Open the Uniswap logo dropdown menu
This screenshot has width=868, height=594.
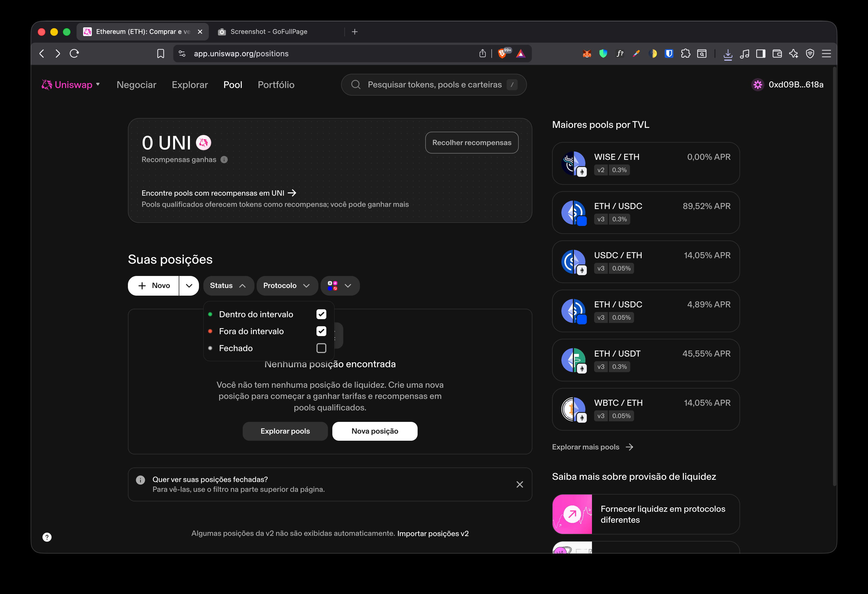[x=98, y=84]
